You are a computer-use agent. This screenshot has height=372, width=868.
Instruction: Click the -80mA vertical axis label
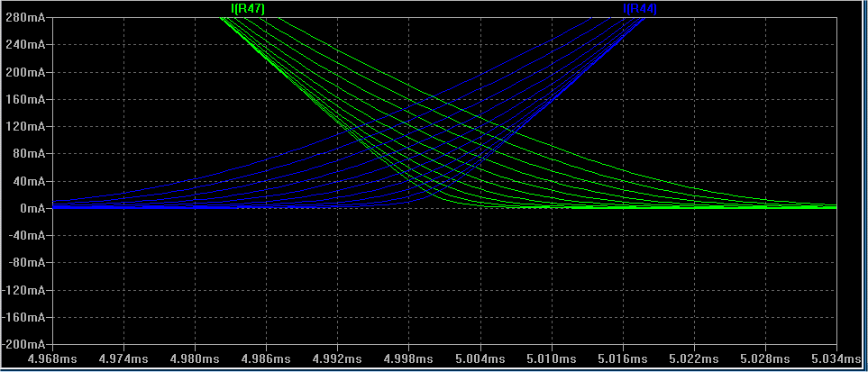tap(26, 262)
